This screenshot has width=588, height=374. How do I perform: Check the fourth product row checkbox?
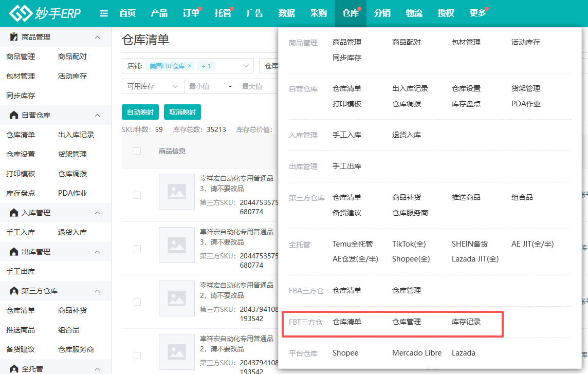click(x=137, y=356)
